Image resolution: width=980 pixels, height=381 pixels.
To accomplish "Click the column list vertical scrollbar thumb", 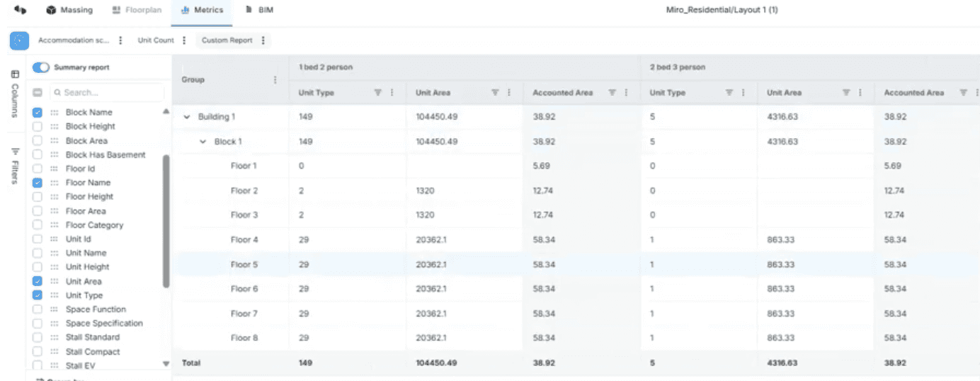I will [166, 222].
